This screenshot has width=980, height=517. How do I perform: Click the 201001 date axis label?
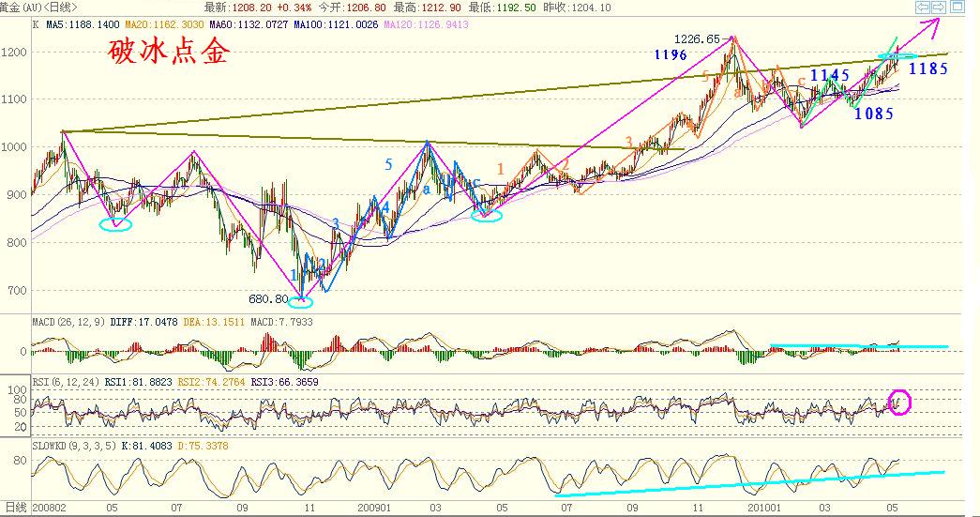765,508
